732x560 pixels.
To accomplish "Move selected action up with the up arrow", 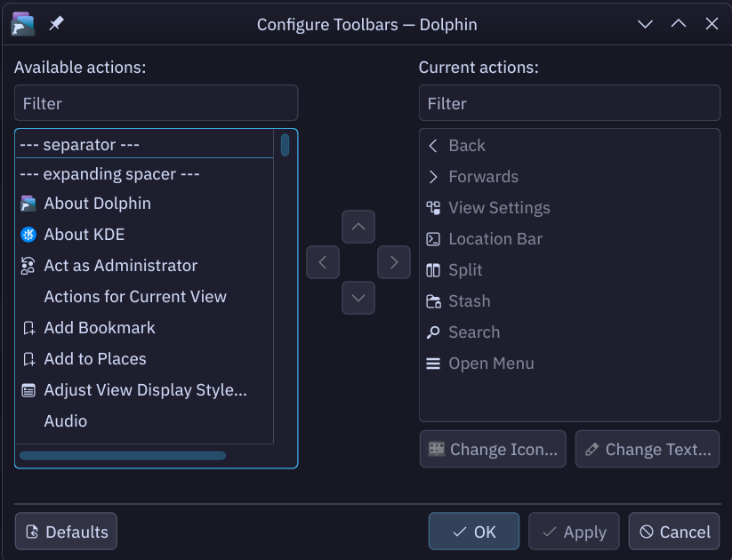I will (x=358, y=227).
